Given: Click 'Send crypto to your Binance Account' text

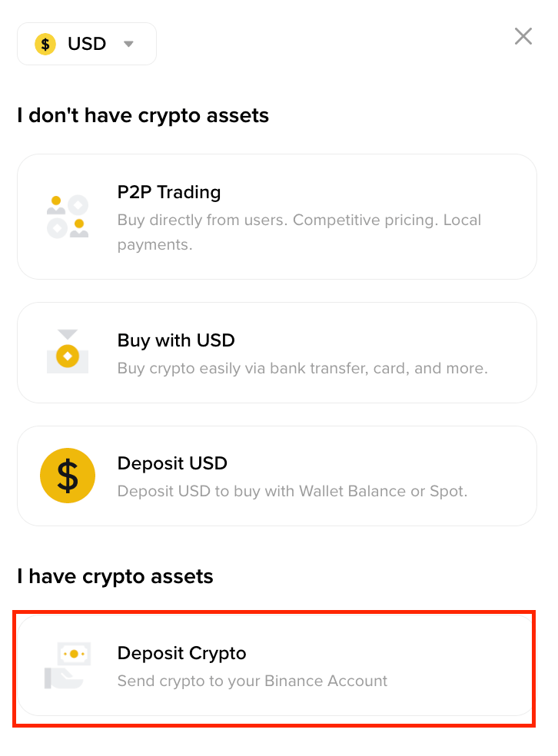Looking at the screenshot, I should 252,681.
